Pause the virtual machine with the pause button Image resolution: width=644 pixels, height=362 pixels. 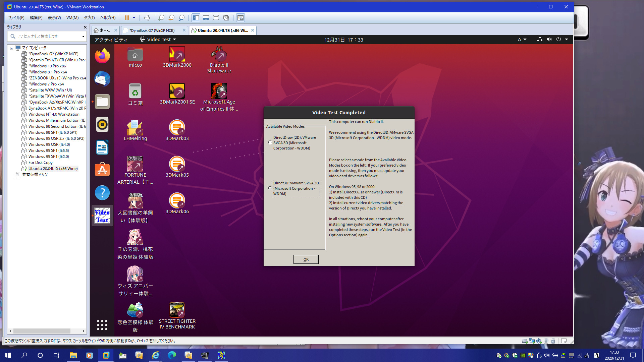pyautogui.click(x=127, y=18)
